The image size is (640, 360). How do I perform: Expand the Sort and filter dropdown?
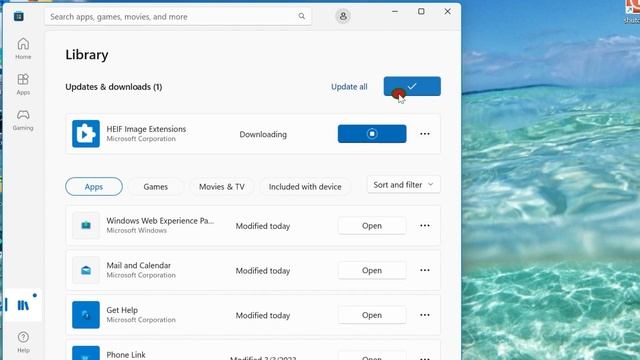pos(404,184)
